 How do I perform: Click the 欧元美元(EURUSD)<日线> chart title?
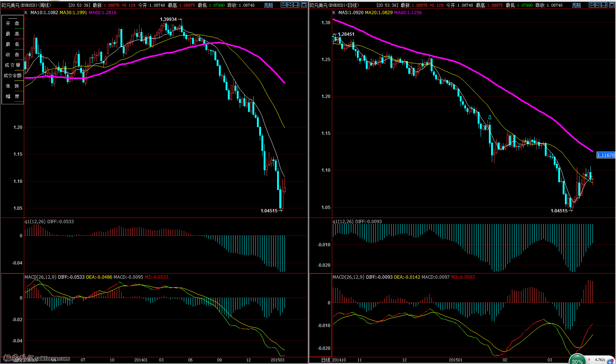tap(335, 5)
